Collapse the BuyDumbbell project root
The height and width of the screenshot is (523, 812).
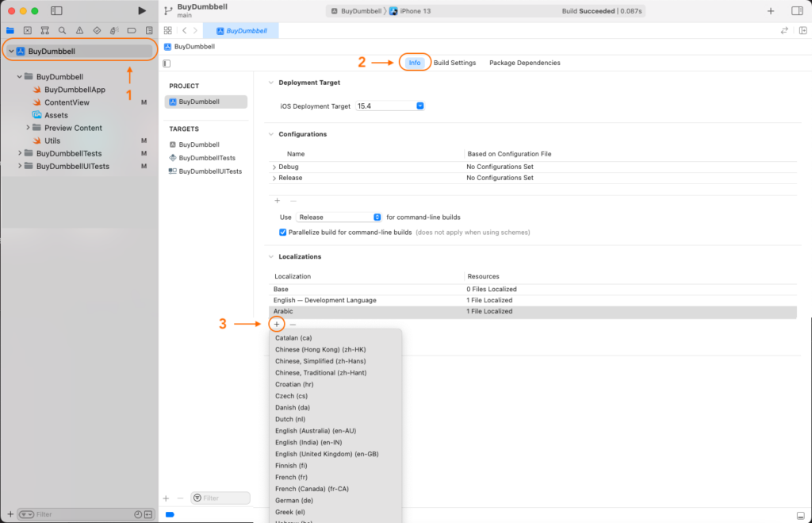[x=11, y=52]
